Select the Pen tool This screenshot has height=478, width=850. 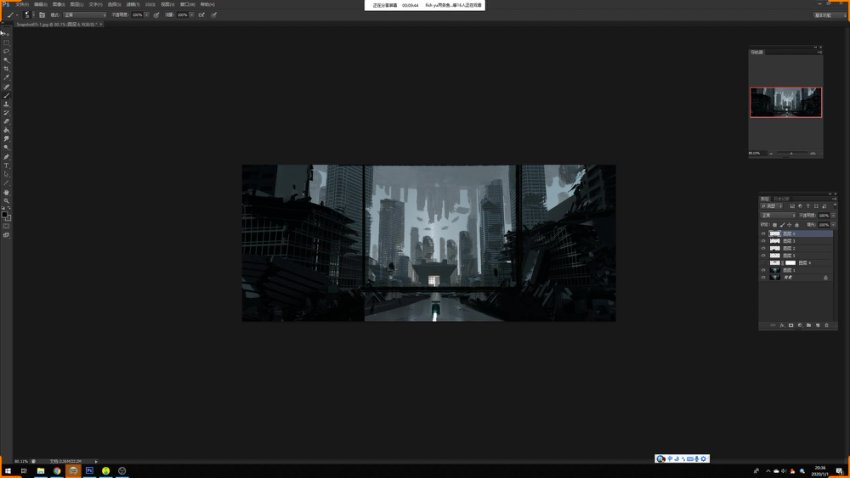click(7, 156)
